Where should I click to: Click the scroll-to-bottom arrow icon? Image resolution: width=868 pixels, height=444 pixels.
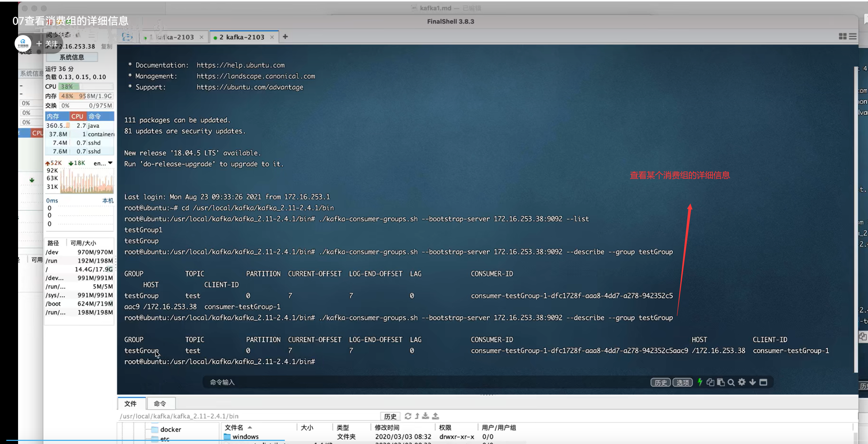coord(753,382)
